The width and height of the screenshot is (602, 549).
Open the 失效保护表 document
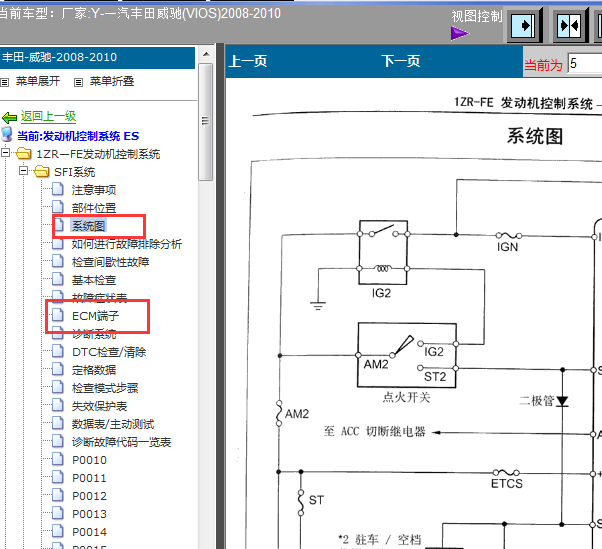click(99, 406)
